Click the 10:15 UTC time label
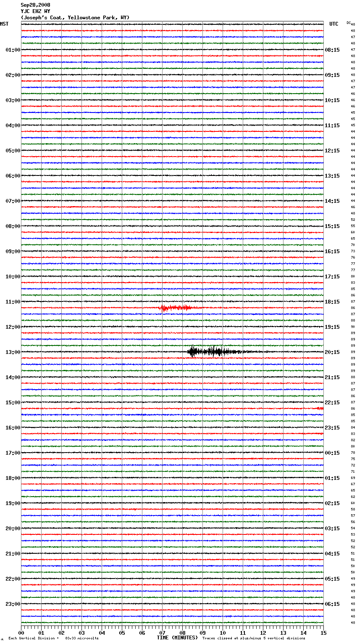The width and height of the screenshot is (357, 644). [332, 100]
